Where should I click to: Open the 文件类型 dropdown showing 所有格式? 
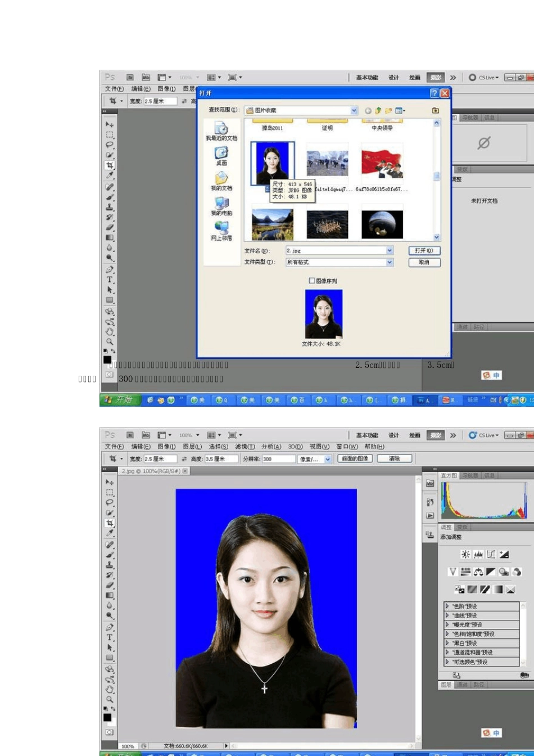pyautogui.click(x=390, y=262)
